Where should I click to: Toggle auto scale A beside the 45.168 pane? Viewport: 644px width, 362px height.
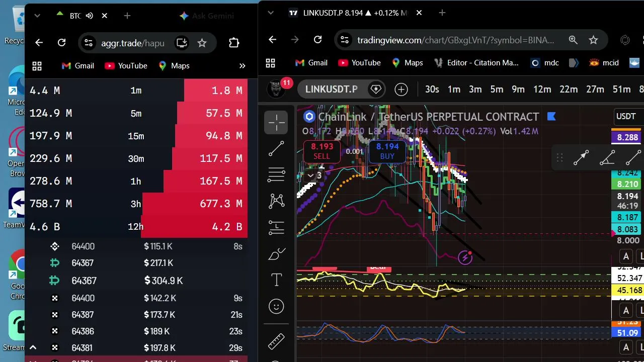pyautogui.click(x=626, y=310)
